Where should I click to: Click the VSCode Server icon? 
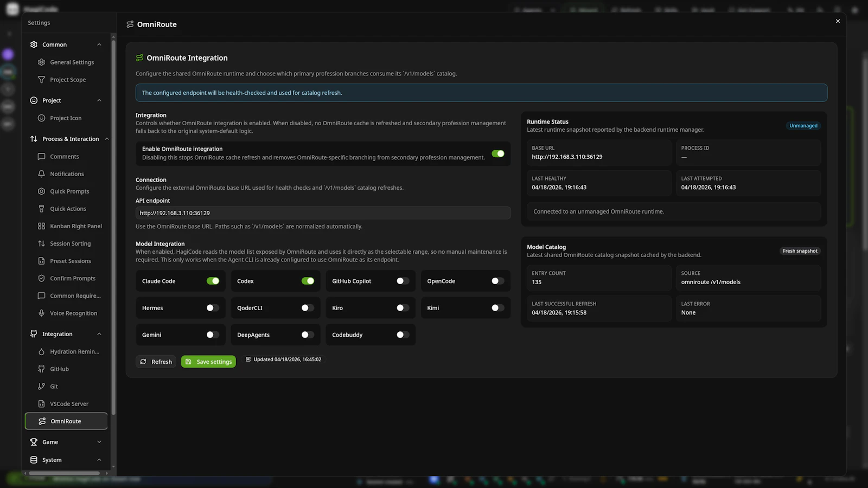[41, 403]
